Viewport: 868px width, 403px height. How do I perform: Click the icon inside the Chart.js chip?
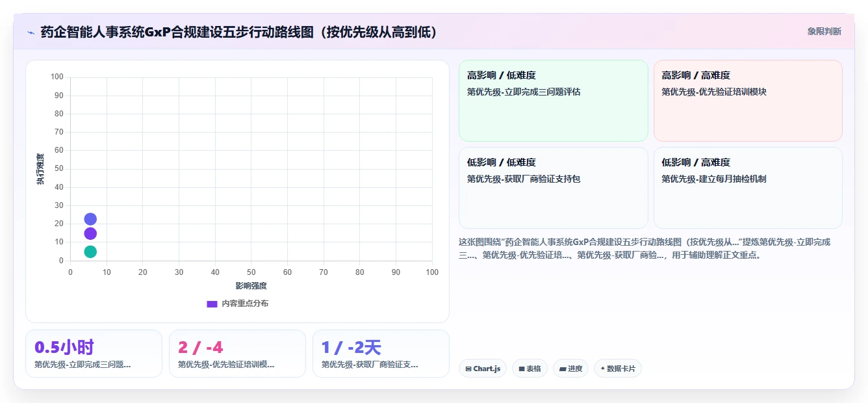468,369
